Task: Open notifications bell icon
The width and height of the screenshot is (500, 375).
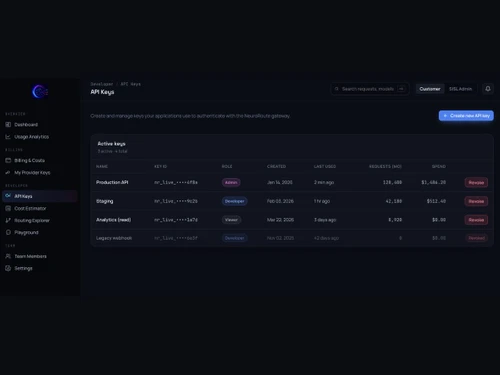Action: (x=488, y=89)
